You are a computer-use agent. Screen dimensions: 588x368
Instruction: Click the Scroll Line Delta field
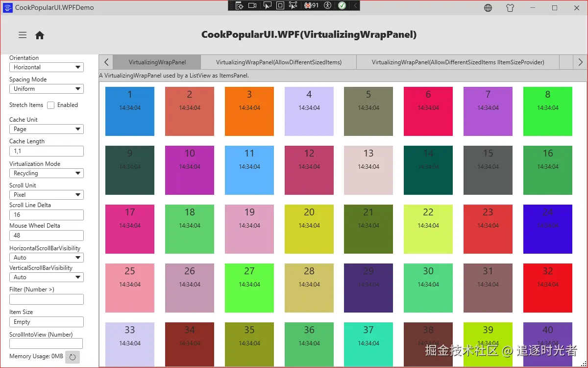tap(47, 215)
